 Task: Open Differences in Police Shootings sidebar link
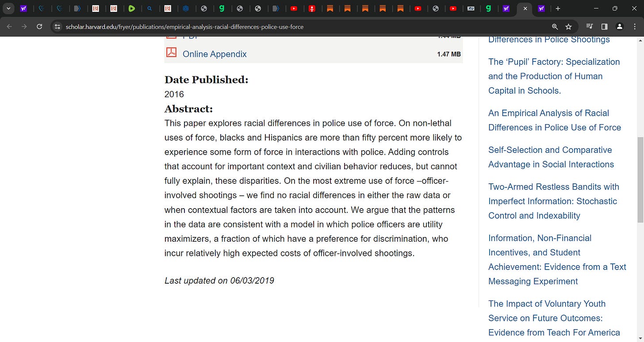[x=549, y=39]
